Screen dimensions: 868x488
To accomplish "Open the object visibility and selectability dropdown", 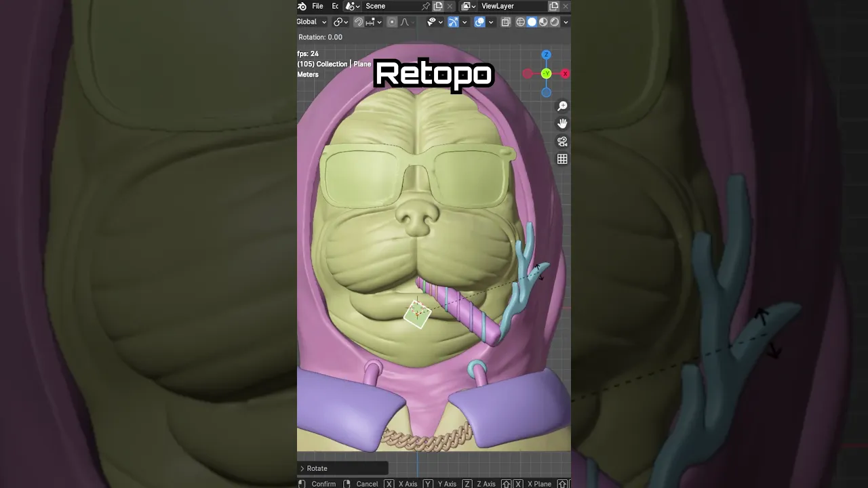I will [x=434, y=22].
